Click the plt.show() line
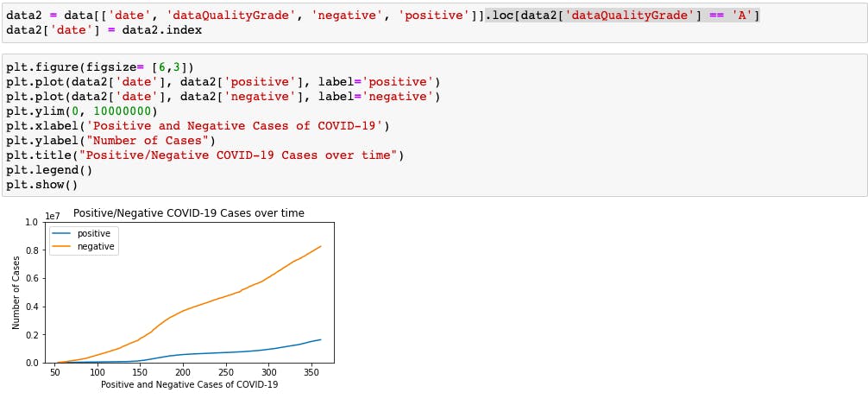The image size is (868, 405). tap(42, 185)
